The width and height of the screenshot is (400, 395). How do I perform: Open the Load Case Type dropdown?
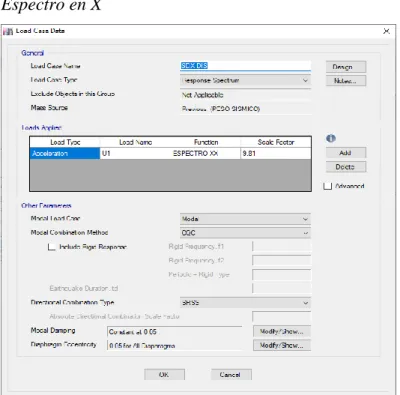click(x=245, y=81)
